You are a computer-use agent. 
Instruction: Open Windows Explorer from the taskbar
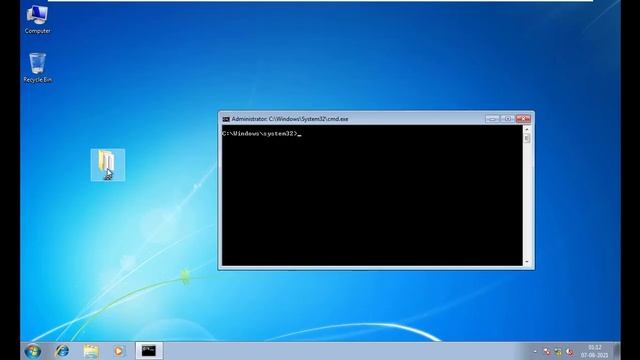tap(91, 351)
